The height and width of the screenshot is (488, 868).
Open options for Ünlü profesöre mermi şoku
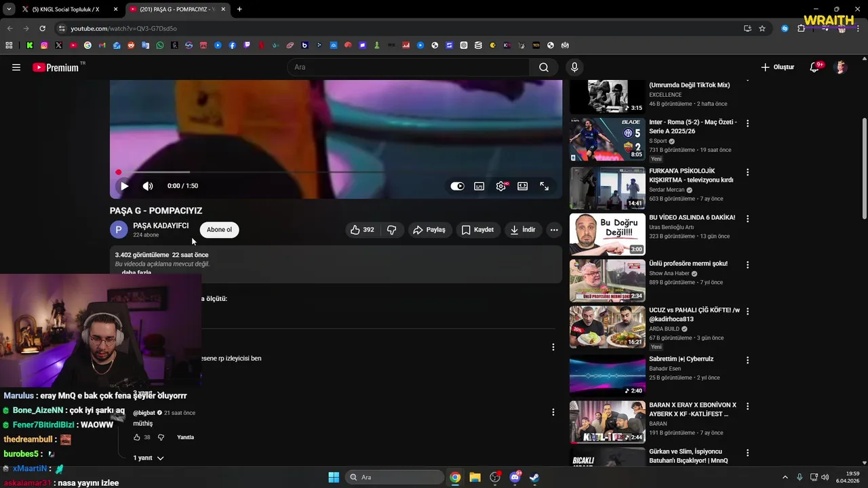tap(747, 265)
